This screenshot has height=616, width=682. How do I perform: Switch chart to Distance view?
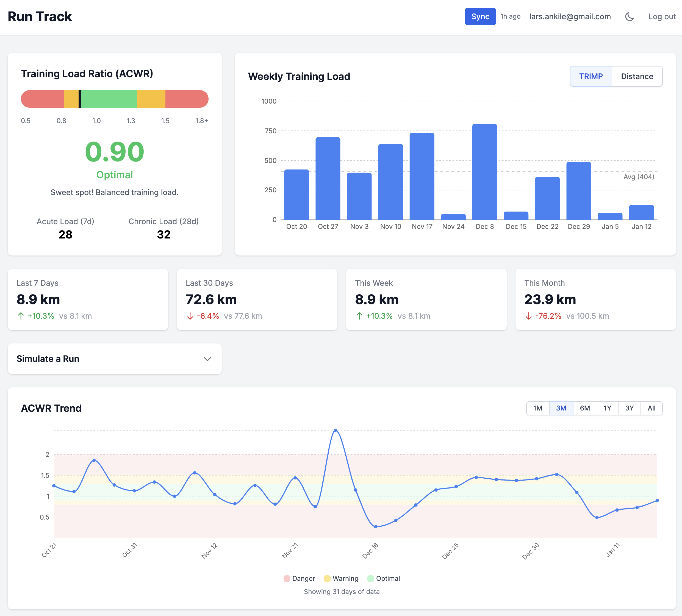pyautogui.click(x=637, y=76)
